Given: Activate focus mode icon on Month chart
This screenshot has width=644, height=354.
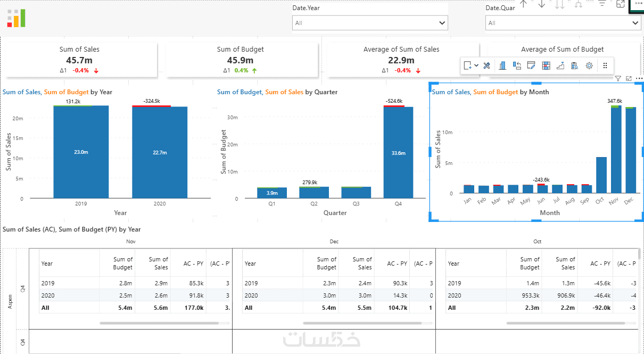Looking at the screenshot, I should (x=629, y=78).
